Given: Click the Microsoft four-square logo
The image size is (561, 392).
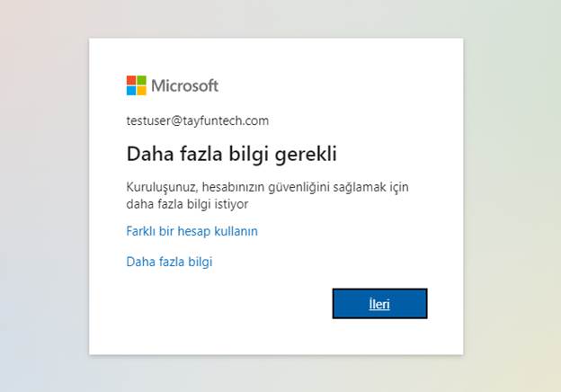Looking at the screenshot, I should point(137,85).
